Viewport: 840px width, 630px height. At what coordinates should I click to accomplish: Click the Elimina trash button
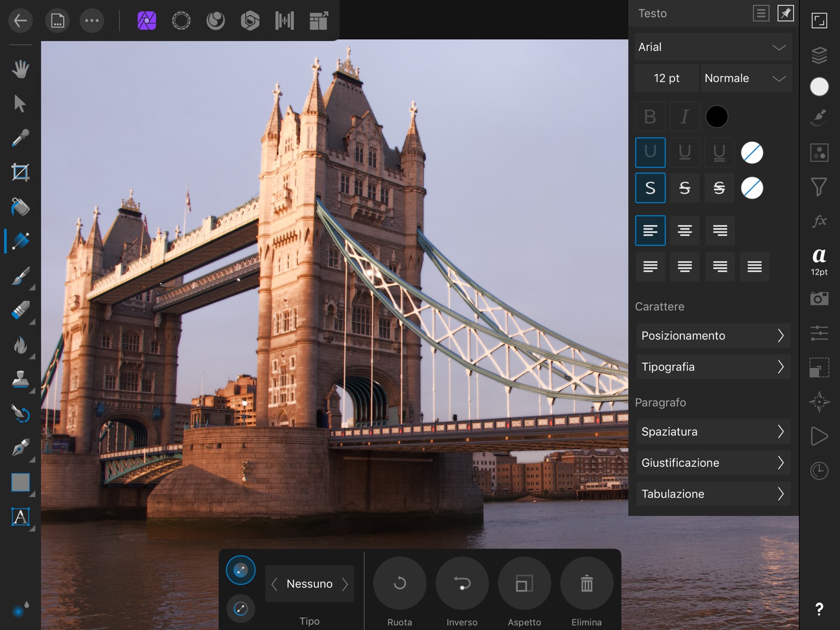point(586,584)
